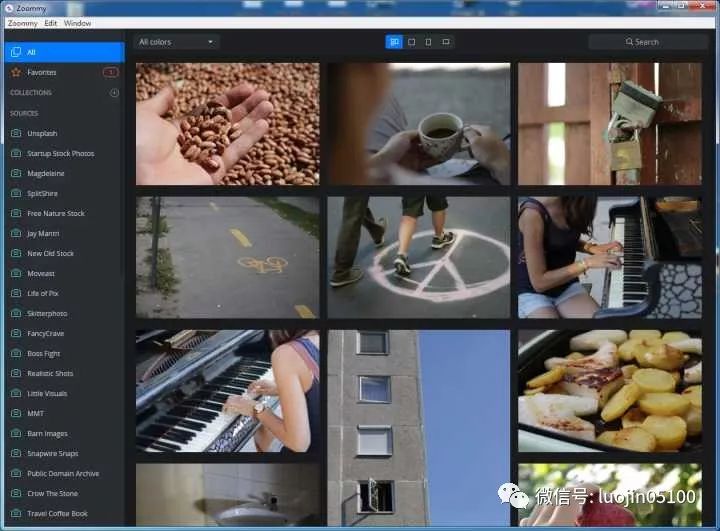Open the Window menu

(x=78, y=23)
